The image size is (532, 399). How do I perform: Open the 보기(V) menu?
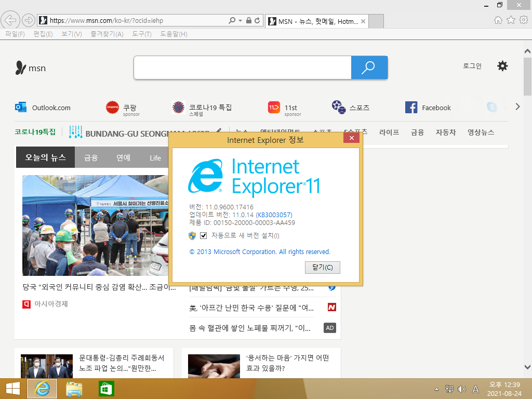point(72,34)
